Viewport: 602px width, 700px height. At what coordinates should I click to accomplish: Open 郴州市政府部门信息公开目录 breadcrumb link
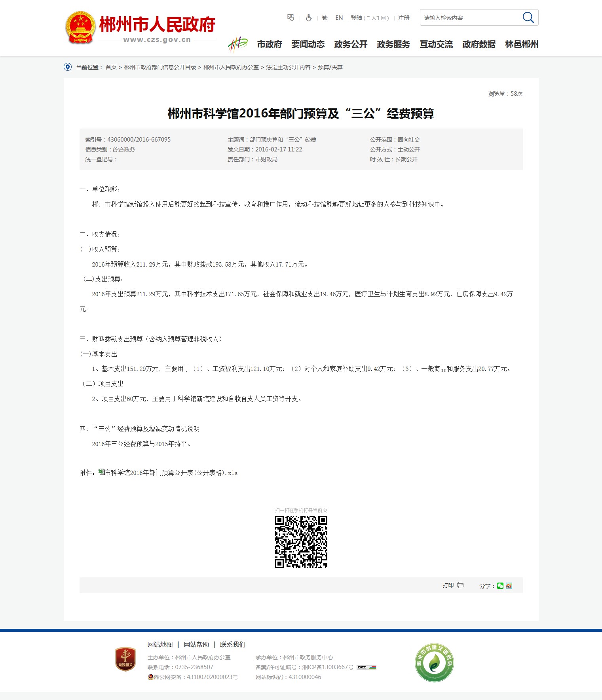click(160, 67)
